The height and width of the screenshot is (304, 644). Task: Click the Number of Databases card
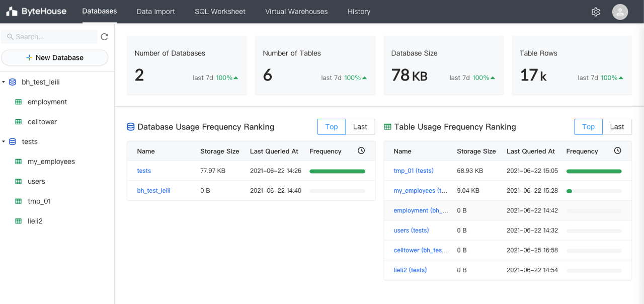point(187,65)
